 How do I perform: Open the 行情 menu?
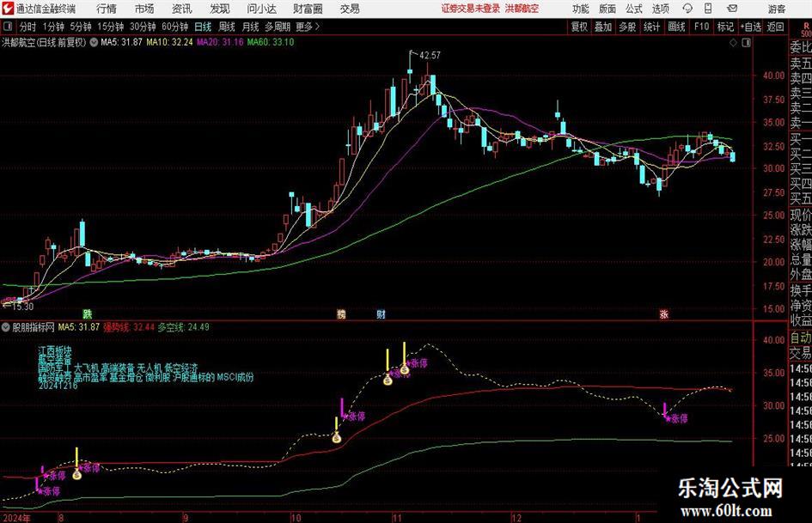point(107,9)
